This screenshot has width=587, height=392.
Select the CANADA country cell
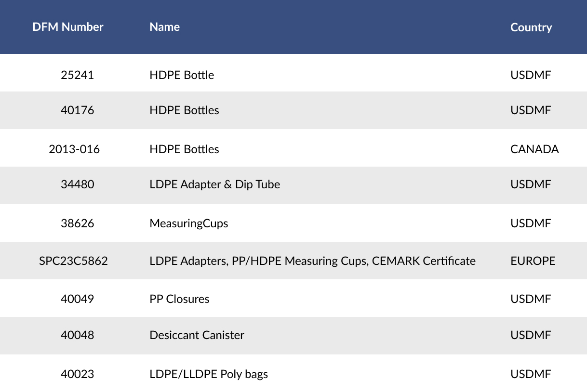click(x=534, y=149)
